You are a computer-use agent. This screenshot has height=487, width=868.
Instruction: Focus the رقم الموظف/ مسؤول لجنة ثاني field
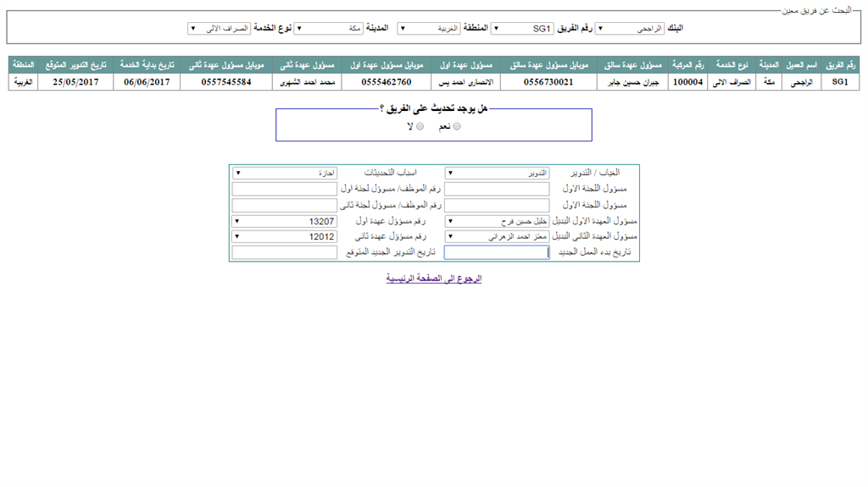(285, 205)
